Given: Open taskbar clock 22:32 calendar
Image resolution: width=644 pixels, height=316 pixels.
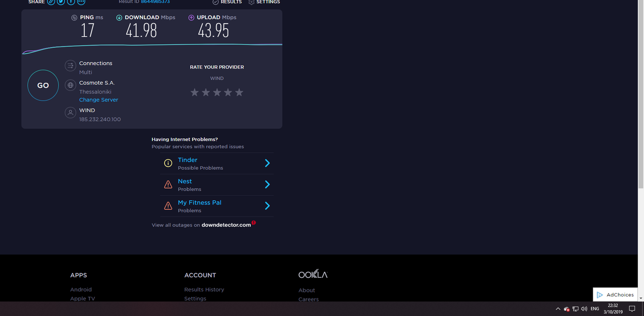Looking at the screenshot, I should tap(613, 308).
